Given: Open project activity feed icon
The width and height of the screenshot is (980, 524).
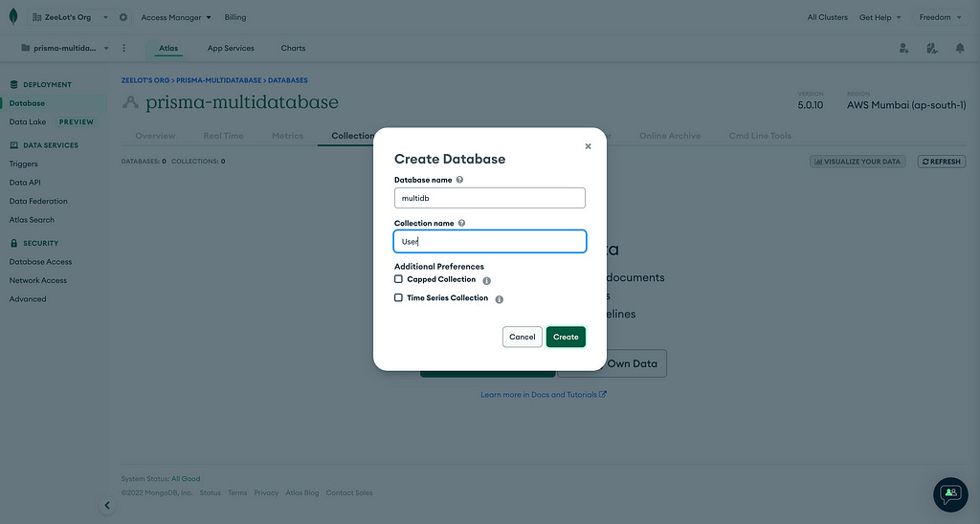Looking at the screenshot, I should point(932,48).
